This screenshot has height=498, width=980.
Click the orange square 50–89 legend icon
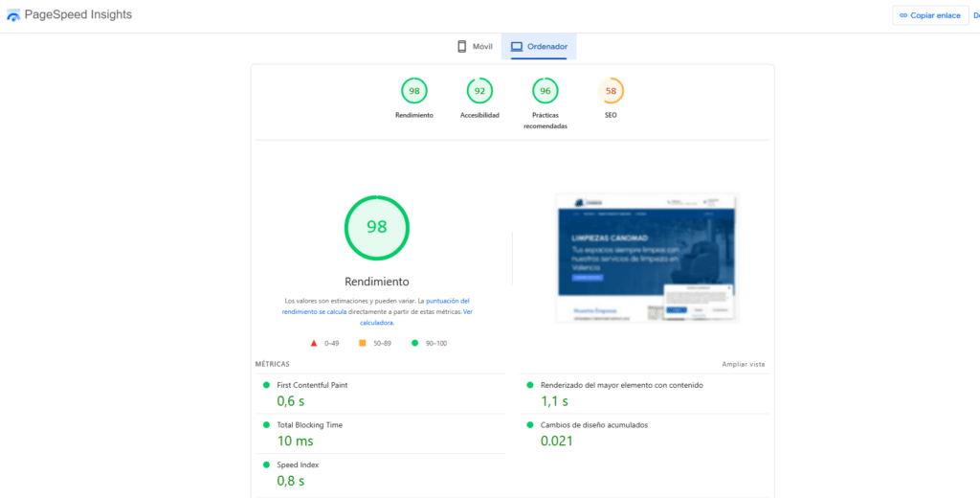click(x=362, y=343)
